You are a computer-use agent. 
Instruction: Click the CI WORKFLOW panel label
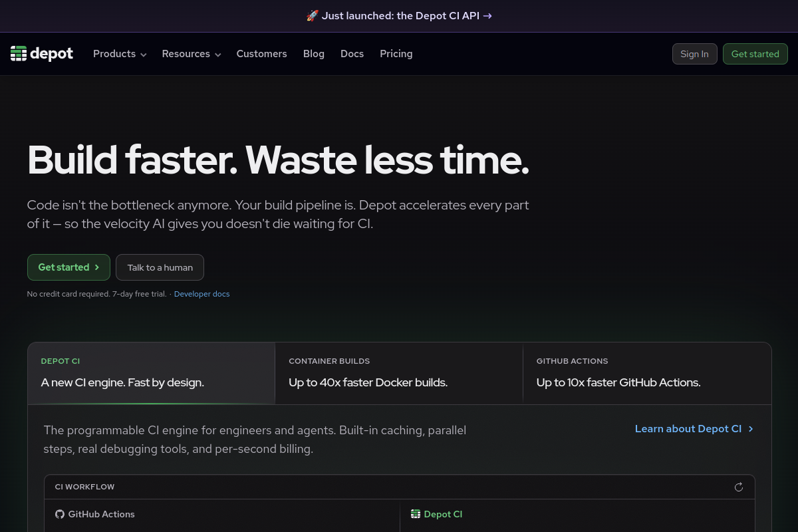[84, 487]
